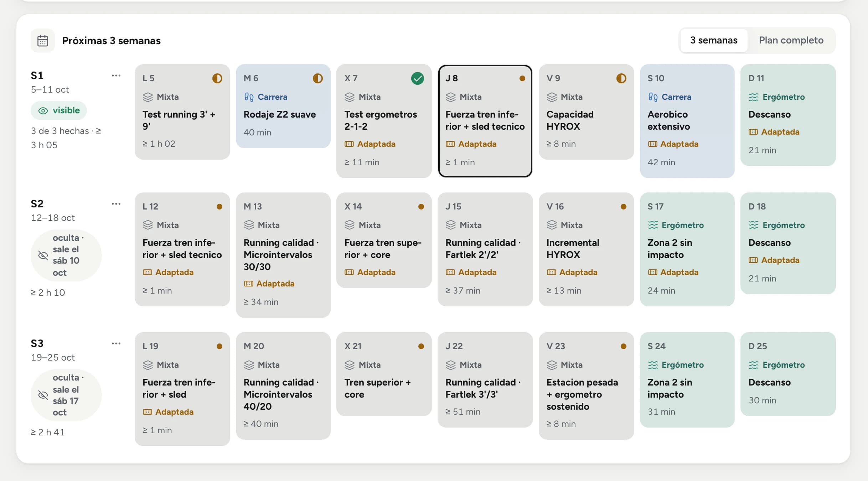
Task: Open Fuerza tren superior + core on X 14
Action: 384,240
